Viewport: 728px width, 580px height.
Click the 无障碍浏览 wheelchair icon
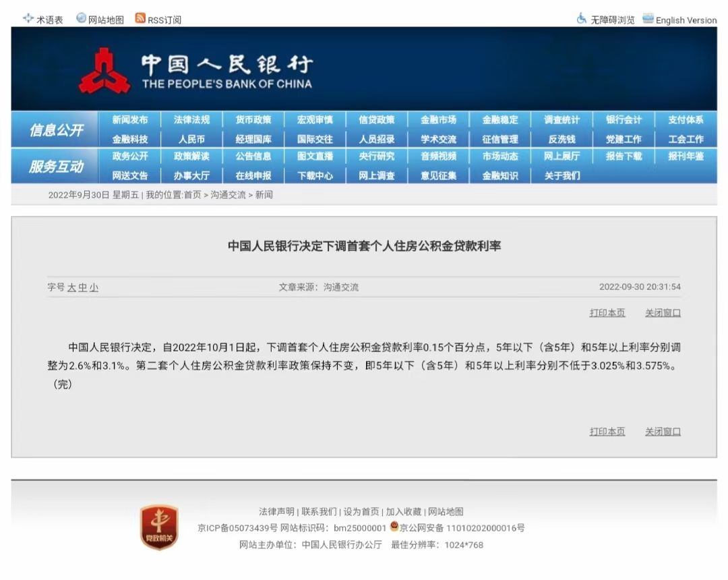pos(582,19)
